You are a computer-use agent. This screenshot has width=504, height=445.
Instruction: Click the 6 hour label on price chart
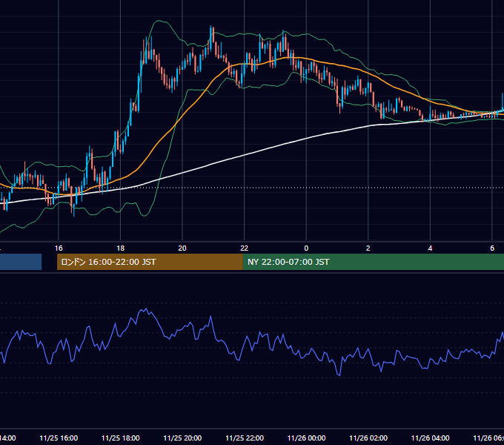coord(492,248)
